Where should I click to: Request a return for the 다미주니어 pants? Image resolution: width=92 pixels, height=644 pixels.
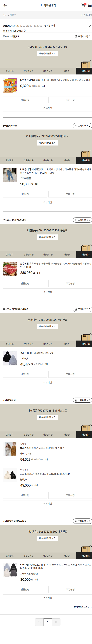click(25, 194)
